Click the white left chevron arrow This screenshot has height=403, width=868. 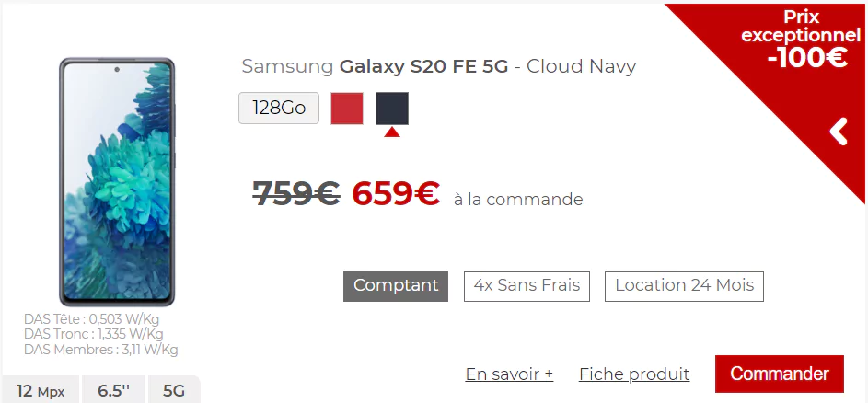[x=839, y=132]
